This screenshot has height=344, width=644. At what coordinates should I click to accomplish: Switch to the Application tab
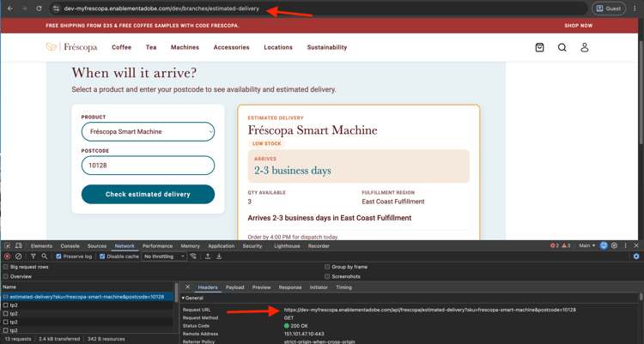[221, 246]
